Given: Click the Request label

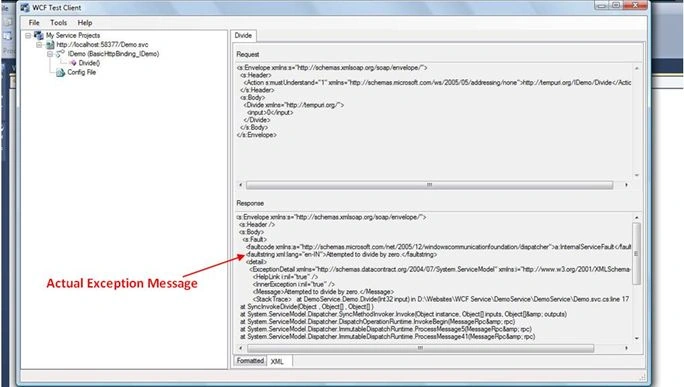Looking at the screenshot, I should click(248, 55).
